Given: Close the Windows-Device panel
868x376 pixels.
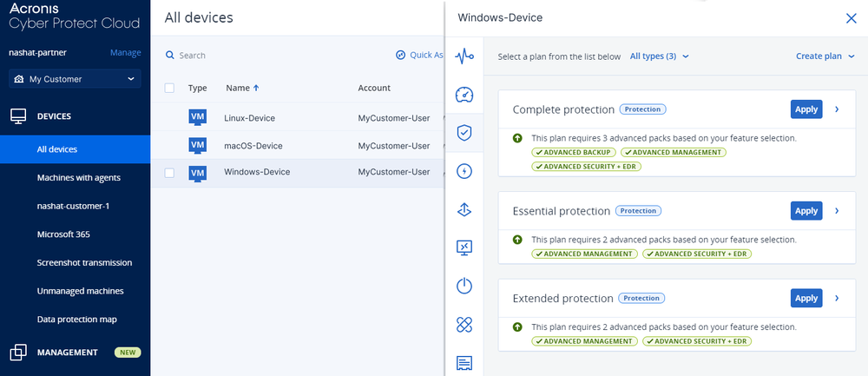Looking at the screenshot, I should pos(852,18).
